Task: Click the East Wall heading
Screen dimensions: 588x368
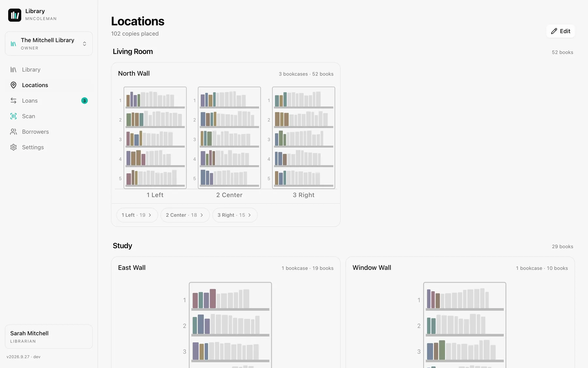Action: (132, 268)
